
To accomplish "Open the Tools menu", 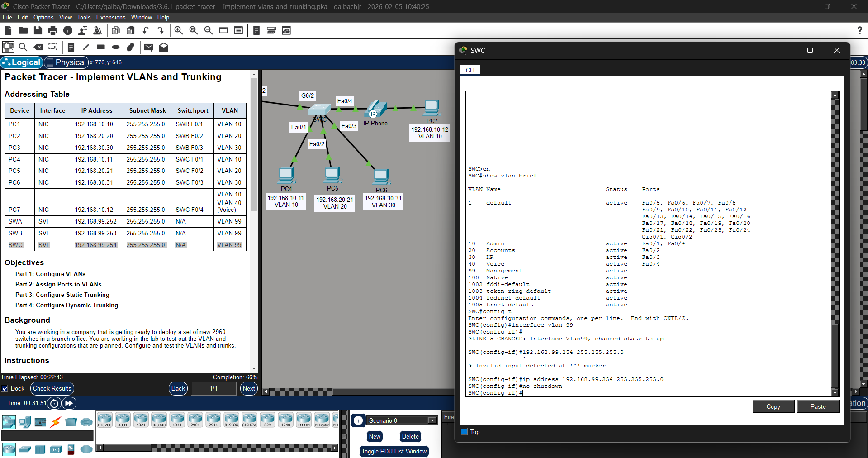I will click(84, 17).
